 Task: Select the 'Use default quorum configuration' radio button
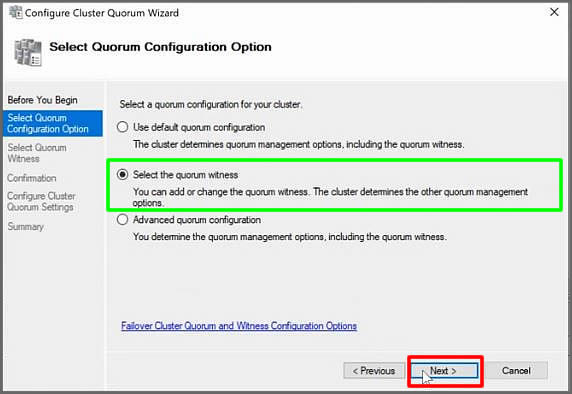(x=123, y=127)
